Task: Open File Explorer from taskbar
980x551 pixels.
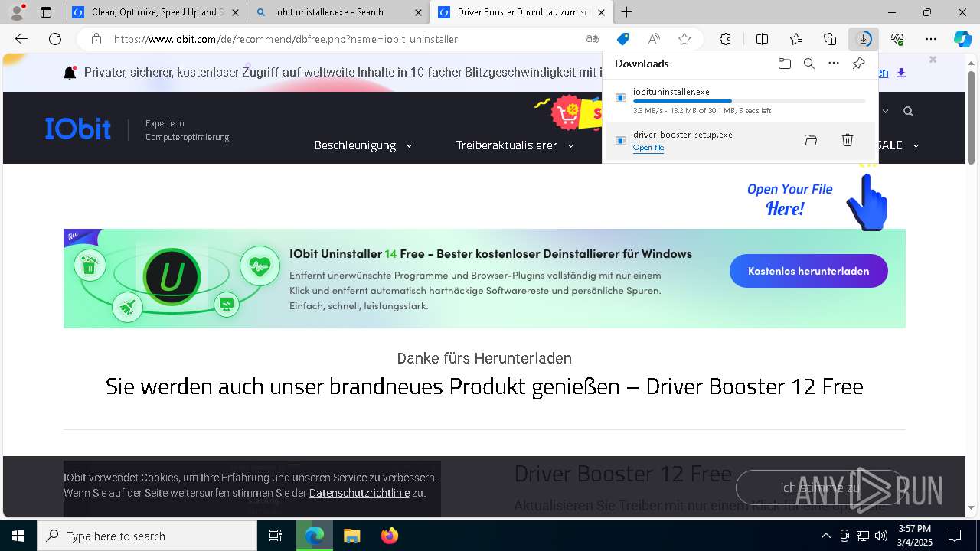Action: 351,536
